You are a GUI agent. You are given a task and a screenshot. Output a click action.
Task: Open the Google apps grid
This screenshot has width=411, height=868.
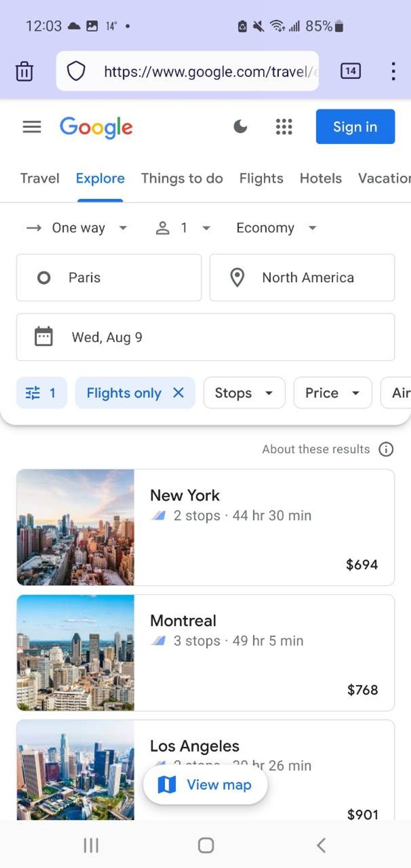point(284,126)
